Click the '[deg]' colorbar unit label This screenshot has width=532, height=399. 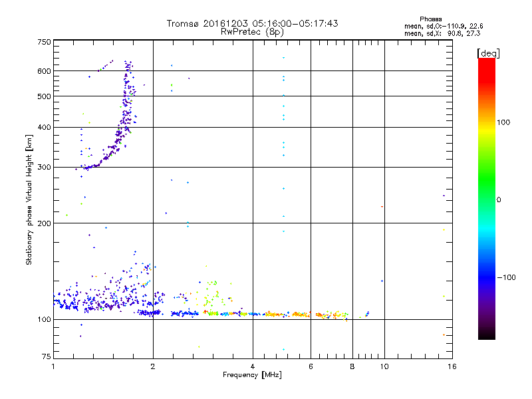[488, 53]
